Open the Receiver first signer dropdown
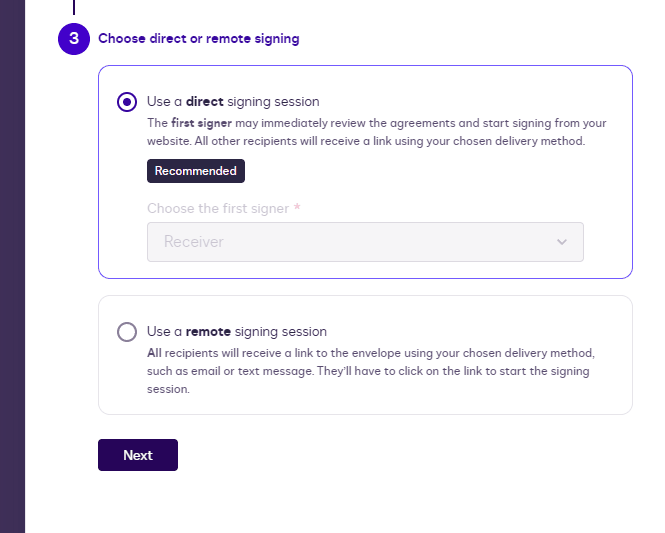The image size is (665, 533). tap(365, 242)
